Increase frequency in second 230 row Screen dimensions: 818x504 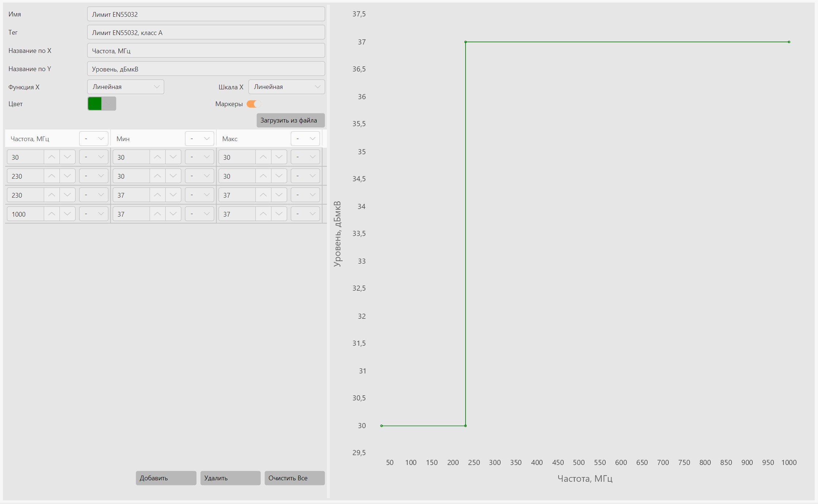click(x=52, y=195)
